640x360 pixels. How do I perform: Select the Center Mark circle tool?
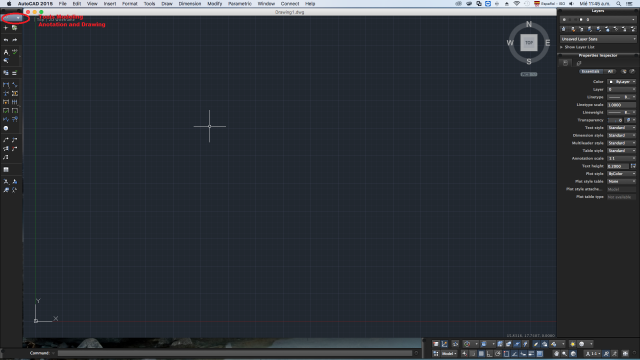coord(6,128)
